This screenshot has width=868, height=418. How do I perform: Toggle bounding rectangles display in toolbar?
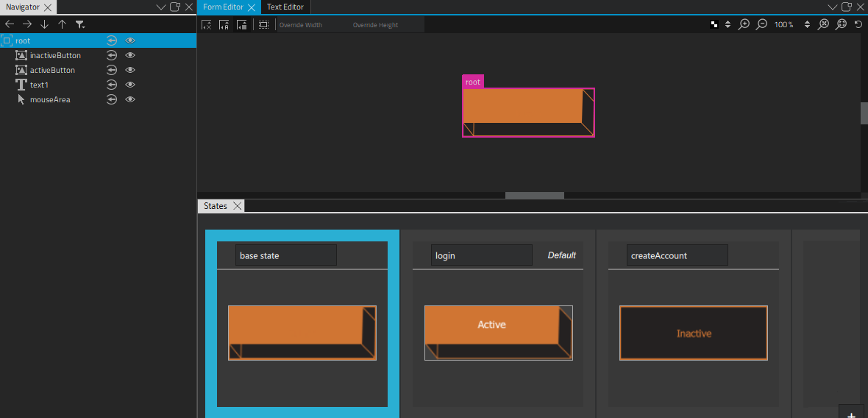click(x=263, y=24)
